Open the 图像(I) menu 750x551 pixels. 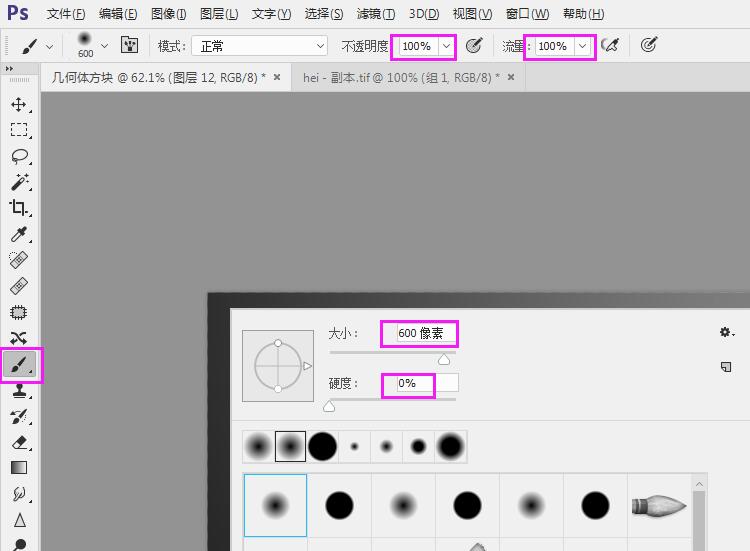pos(168,14)
